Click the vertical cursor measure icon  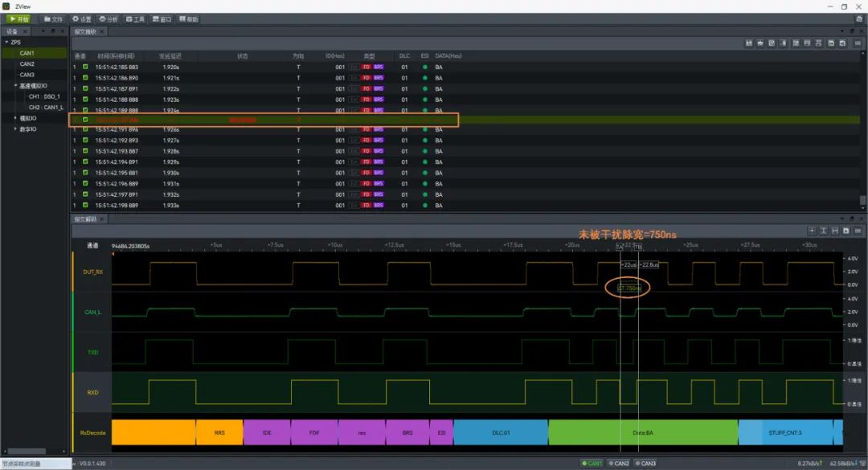click(823, 231)
